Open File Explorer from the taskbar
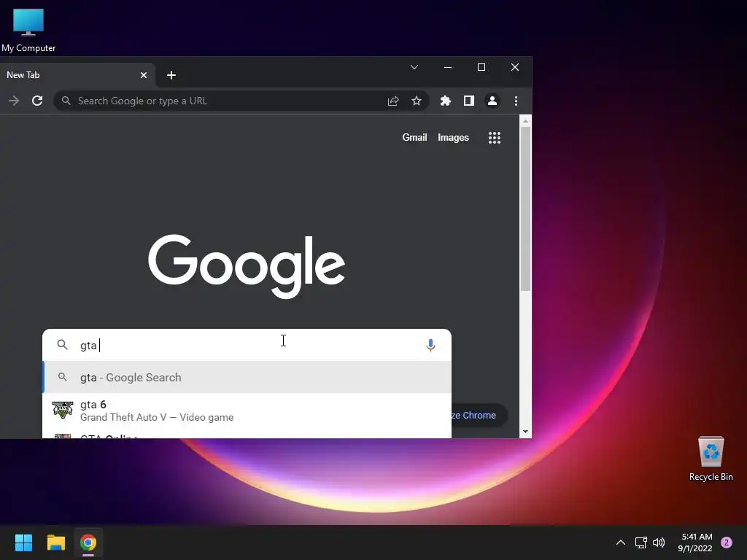The height and width of the screenshot is (560, 747). click(55, 542)
